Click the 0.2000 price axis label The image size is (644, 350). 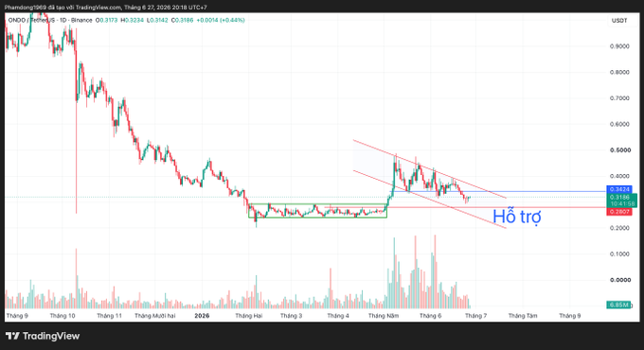click(619, 228)
